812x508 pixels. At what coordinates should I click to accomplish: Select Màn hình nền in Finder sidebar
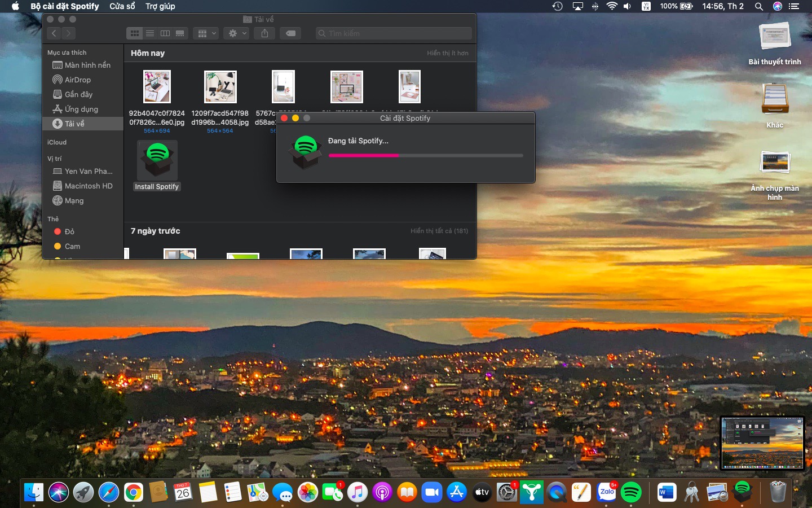(83, 65)
